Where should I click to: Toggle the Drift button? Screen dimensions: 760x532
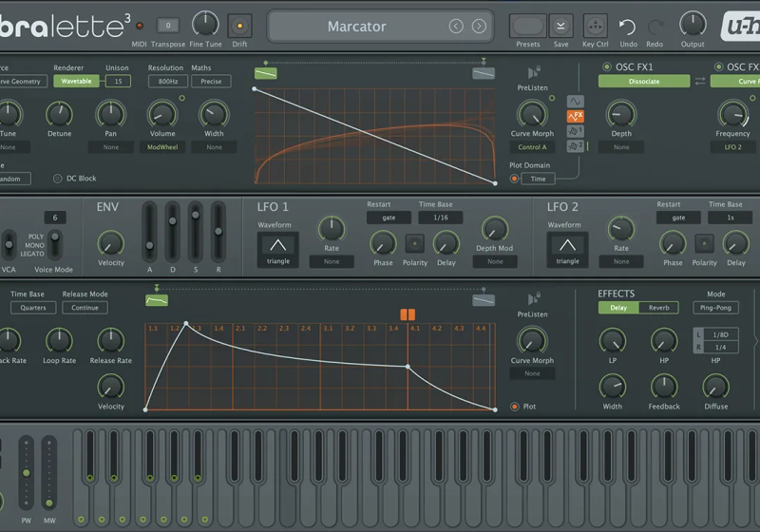pyautogui.click(x=239, y=26)
